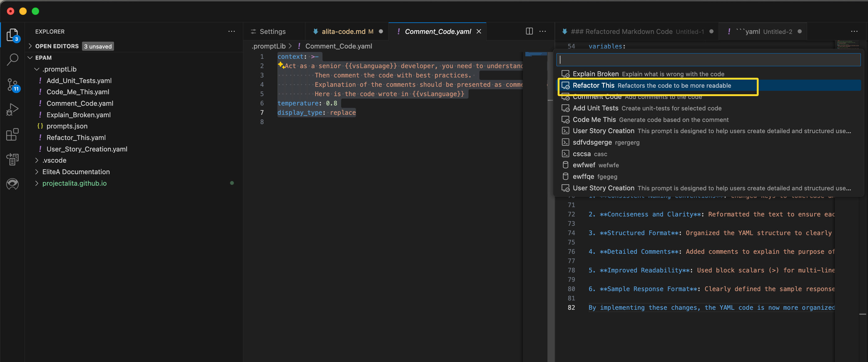Switch to Refactored Markdown Code Untitled-1 tab
This screenshot has height=362, width=868.
[x=637, y=31]
